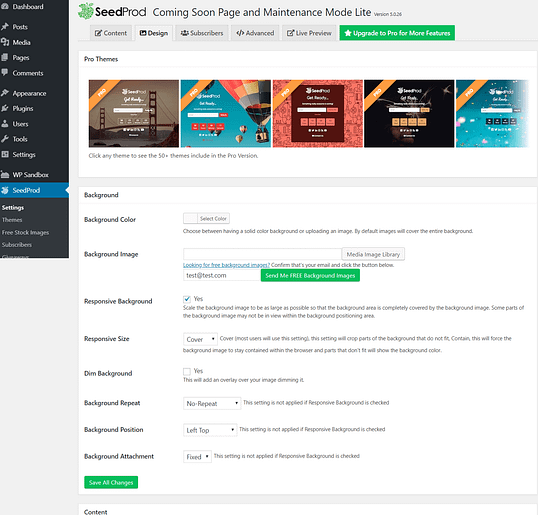Select Settings submenu item under SeedProd
The width and height of the screenshot is (538, 515).
click(13, 208)
